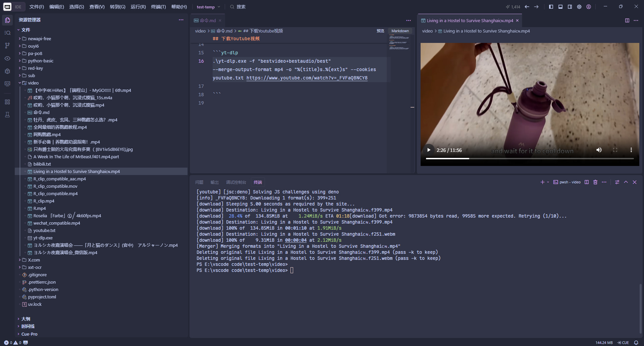Close the terminal panel
Viewport: 644px width, 346px height.
point(635,182)
